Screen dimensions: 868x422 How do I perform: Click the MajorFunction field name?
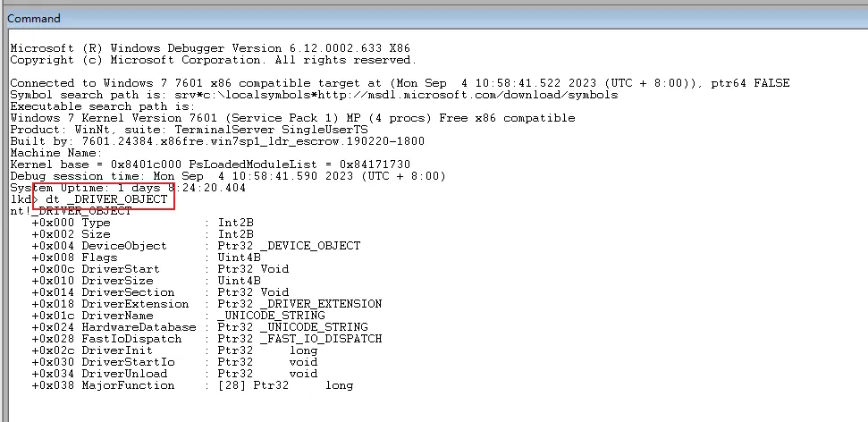128,385
